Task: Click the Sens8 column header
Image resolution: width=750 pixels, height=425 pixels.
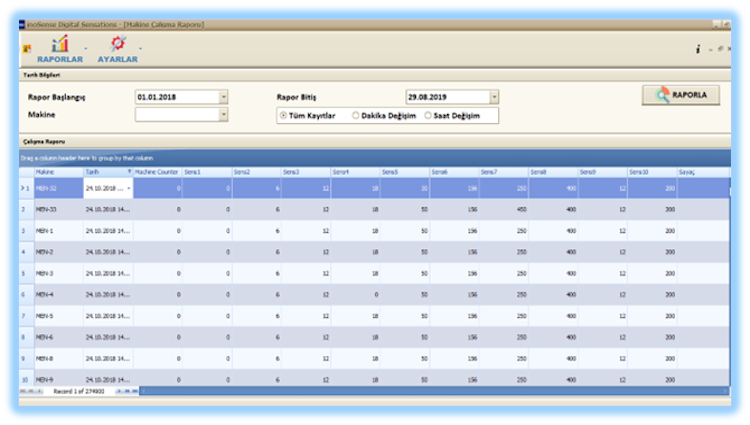Action: (x=553, y=172)
